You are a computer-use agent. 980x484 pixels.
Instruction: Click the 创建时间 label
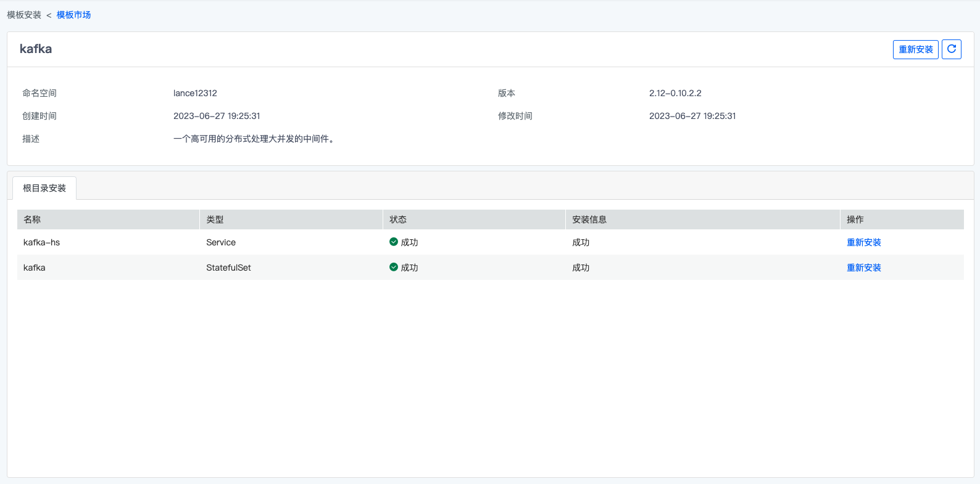(x=39, y=116)
